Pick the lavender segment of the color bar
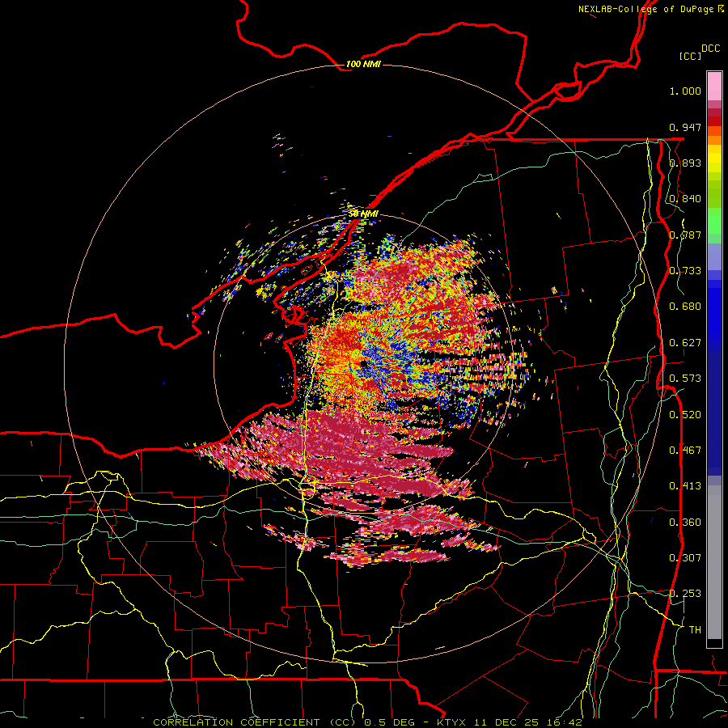Image resolution: width=728 pixels, height=728 pixels. click(x=714, y=256)
